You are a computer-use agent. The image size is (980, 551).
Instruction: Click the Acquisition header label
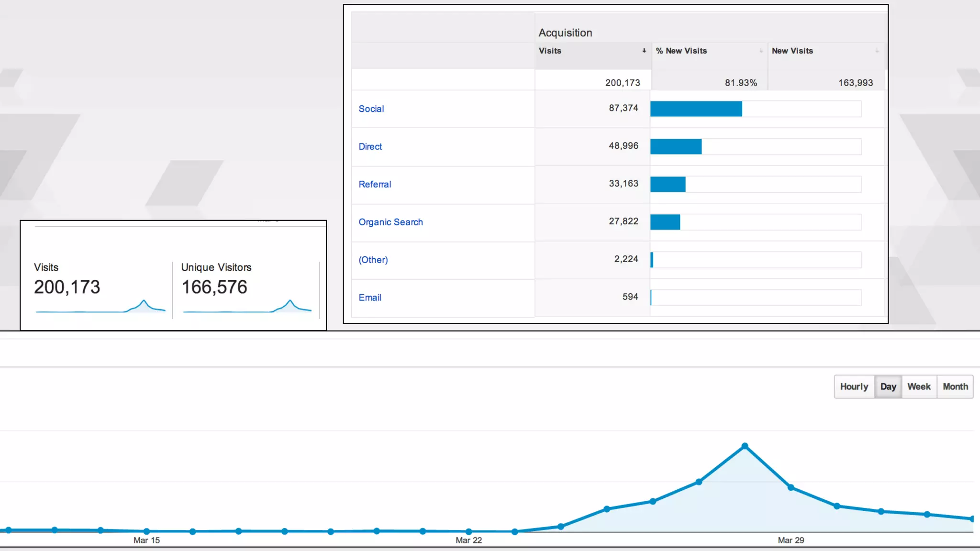565,33
